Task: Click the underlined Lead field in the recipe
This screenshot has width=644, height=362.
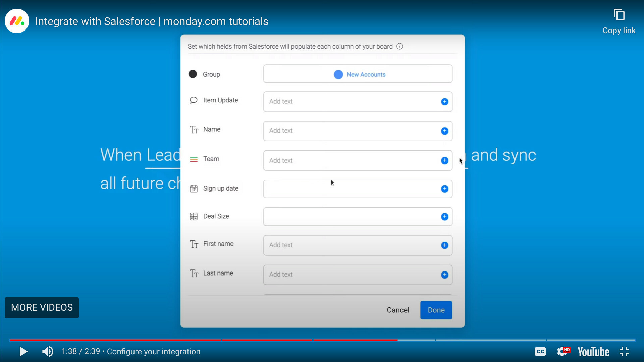Action: (x=163, y=156)
